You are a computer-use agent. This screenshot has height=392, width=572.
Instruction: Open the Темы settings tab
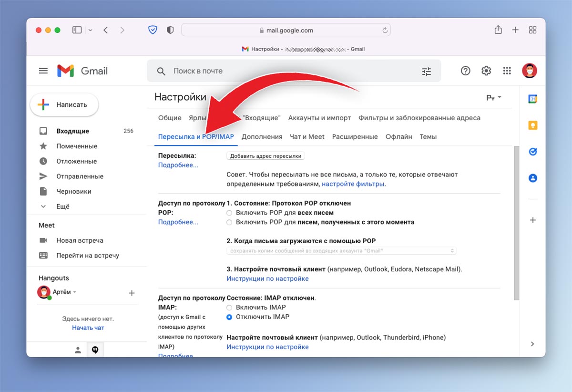(x=428, y=137)
